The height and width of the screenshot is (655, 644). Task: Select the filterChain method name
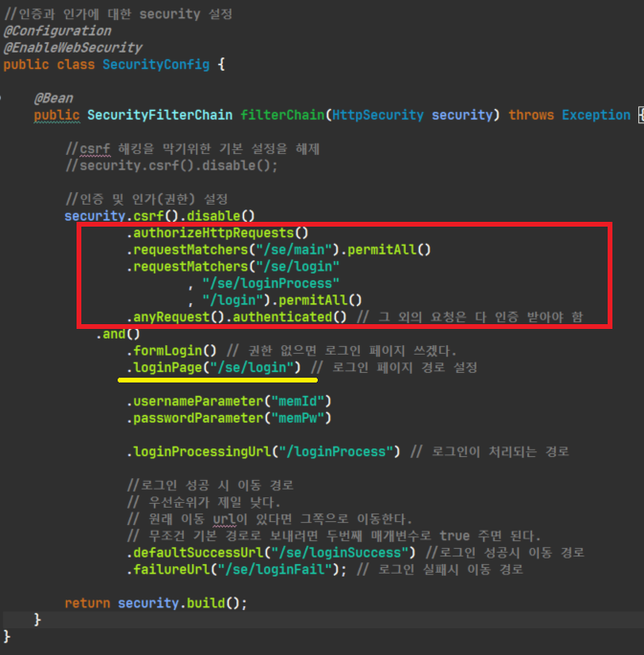click(x=282, y=115)
